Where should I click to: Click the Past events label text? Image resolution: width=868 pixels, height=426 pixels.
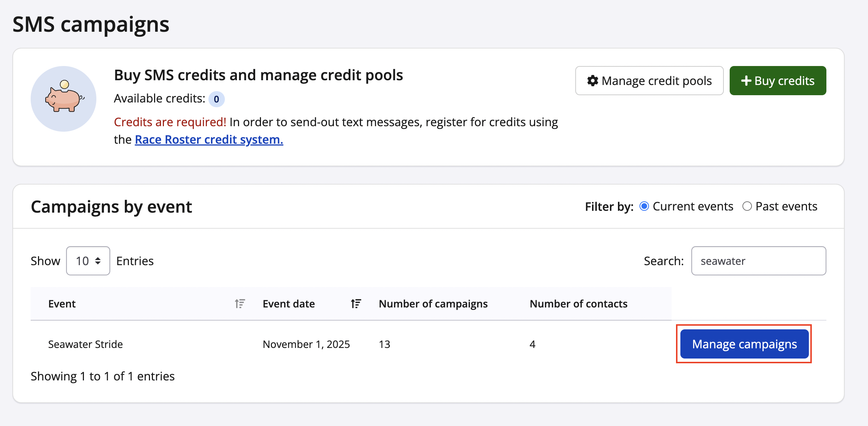[786, 206]
